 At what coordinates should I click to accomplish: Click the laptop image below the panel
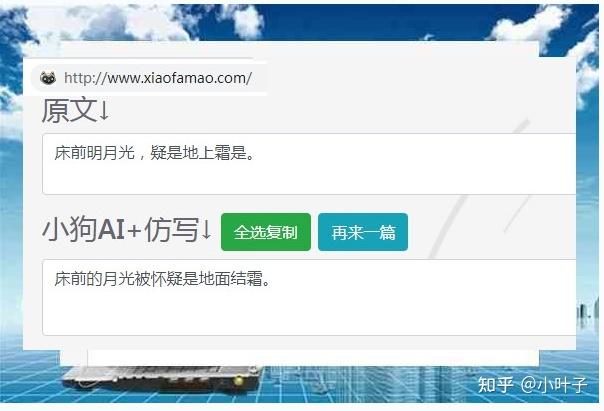[163, 379]
